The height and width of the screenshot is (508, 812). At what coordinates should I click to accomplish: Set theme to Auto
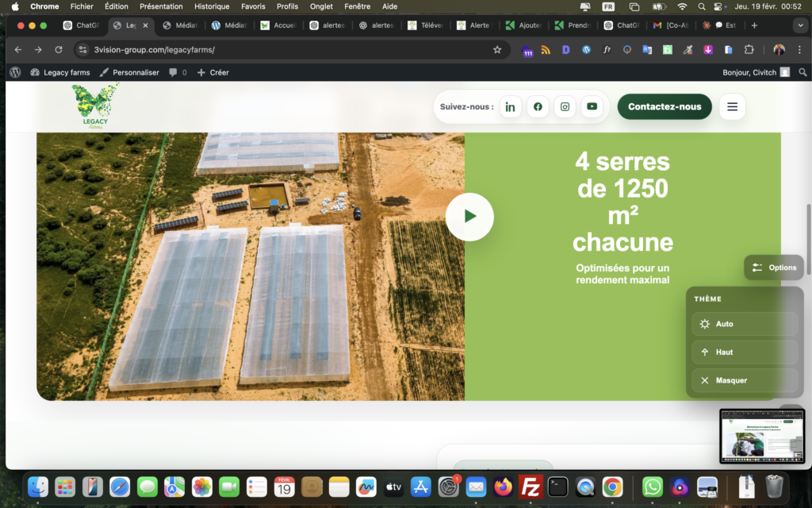744,324
